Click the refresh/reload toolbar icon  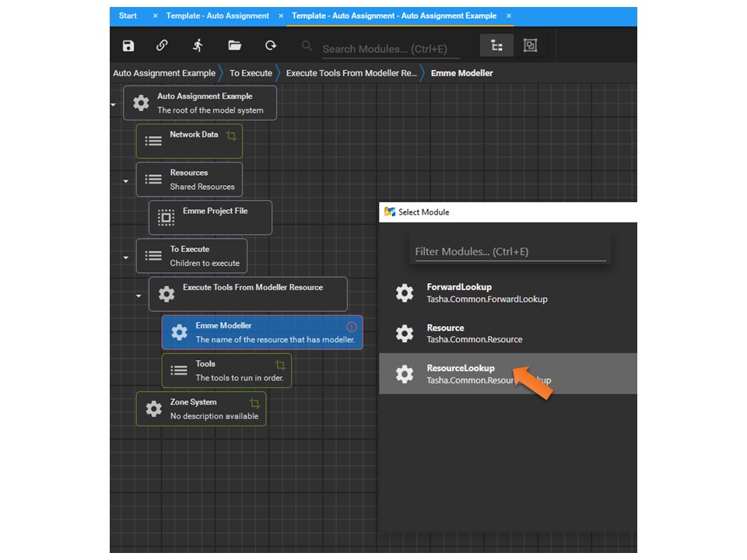(x=269, y=46)
